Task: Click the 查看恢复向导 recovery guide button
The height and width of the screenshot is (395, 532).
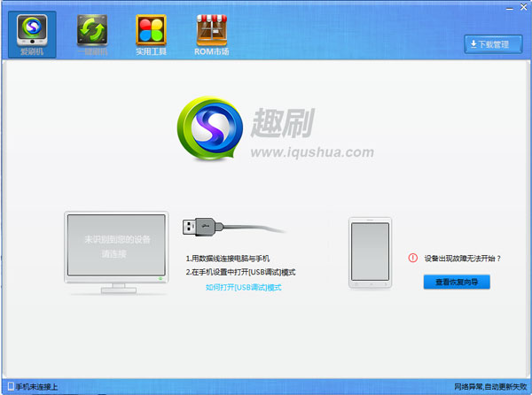Action: pyautogui.click(x=456, y=282)
